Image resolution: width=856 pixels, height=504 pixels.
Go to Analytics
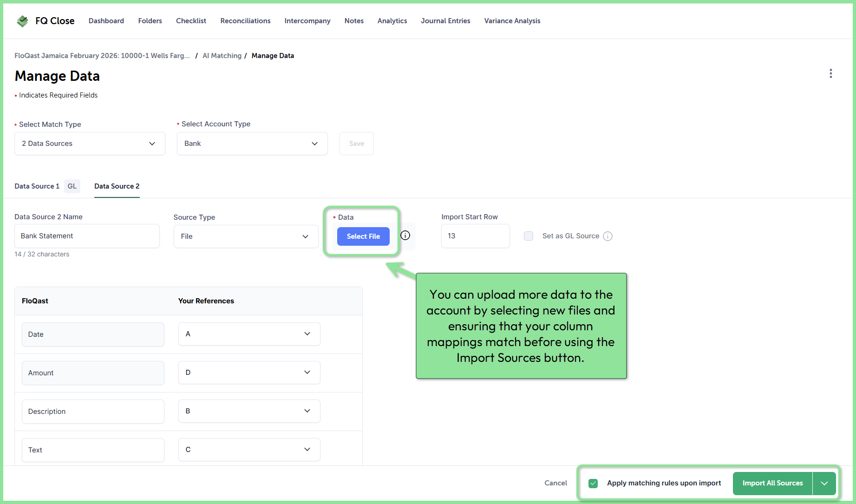tap(392, 21)
